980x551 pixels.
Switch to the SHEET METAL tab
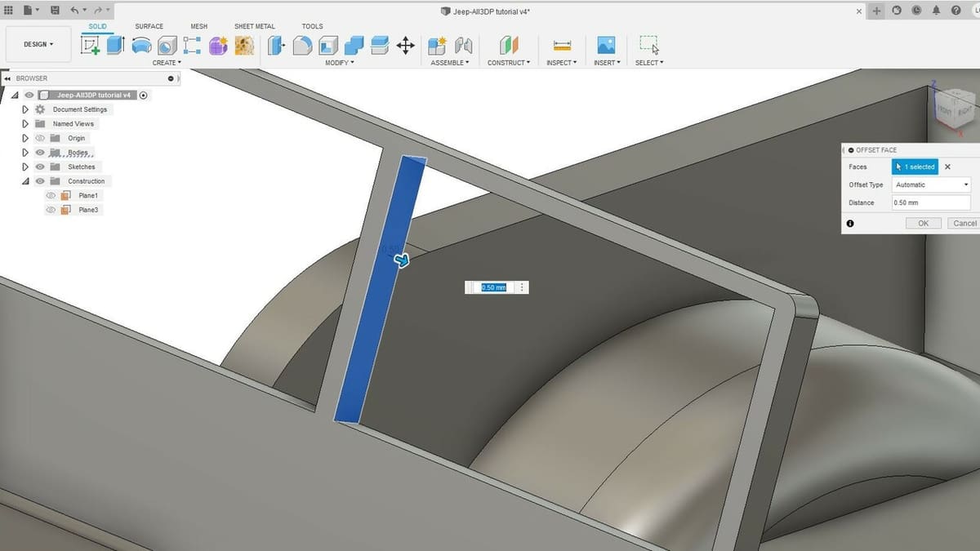255,26
